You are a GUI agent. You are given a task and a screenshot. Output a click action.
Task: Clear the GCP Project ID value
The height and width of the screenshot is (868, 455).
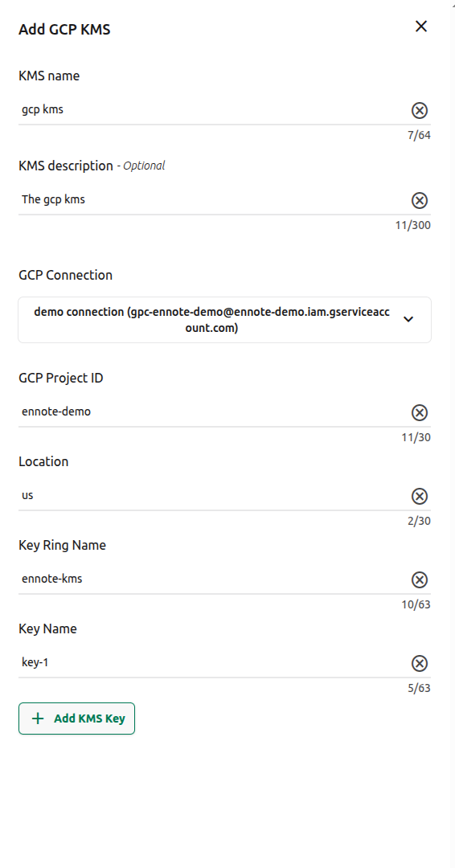(x=420, y=412)
